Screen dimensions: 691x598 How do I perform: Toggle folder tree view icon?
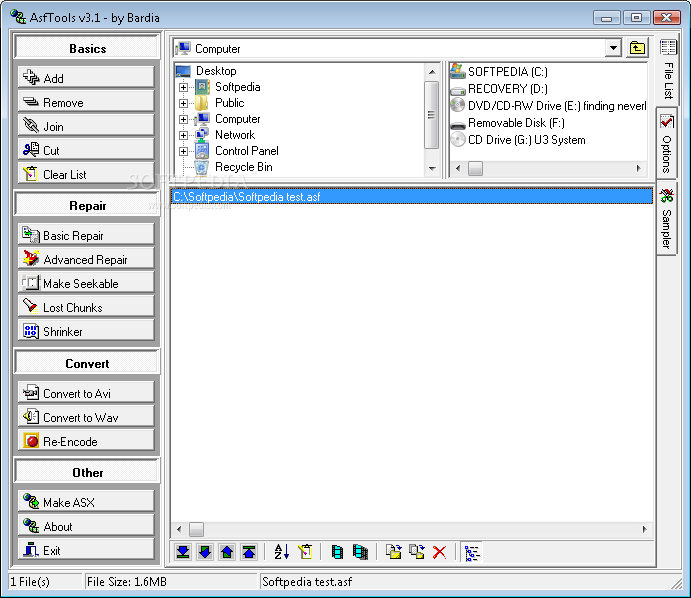tap(472, 552)
